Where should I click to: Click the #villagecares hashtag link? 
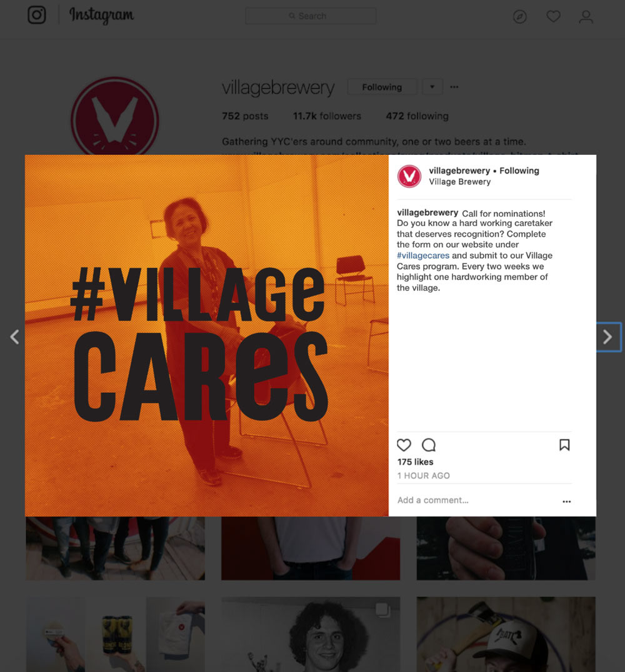[423, 255]
